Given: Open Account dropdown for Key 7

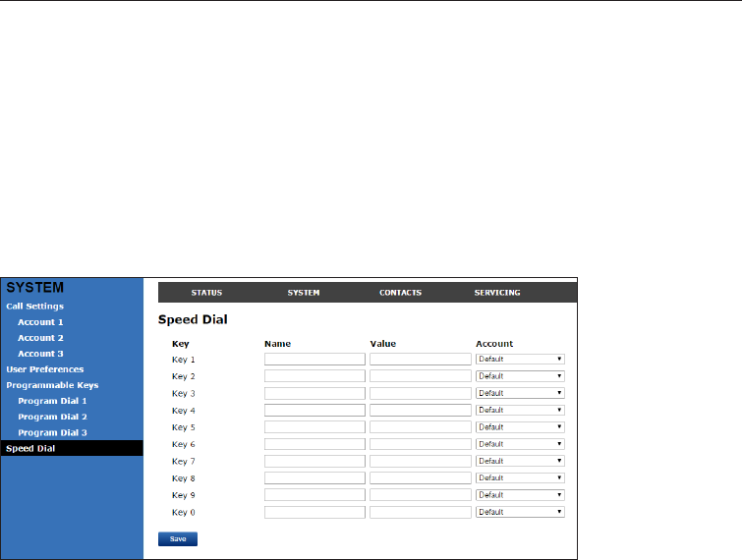Looking at the screenshot, I should click(x=520, y=461).
